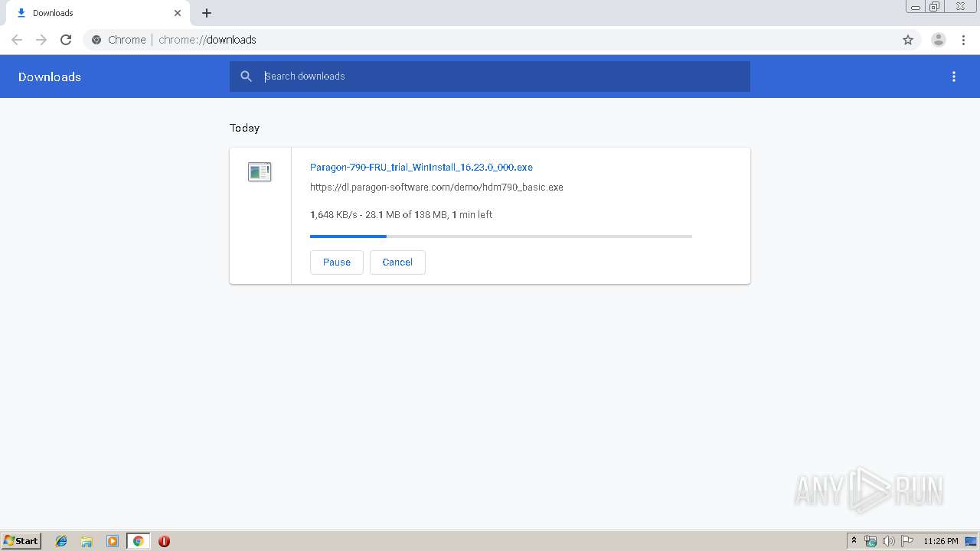This screenshot has width=980, height=551.
Task: Cancel the Paragon download
Action: pyautogui.click(x=397, y=262)
